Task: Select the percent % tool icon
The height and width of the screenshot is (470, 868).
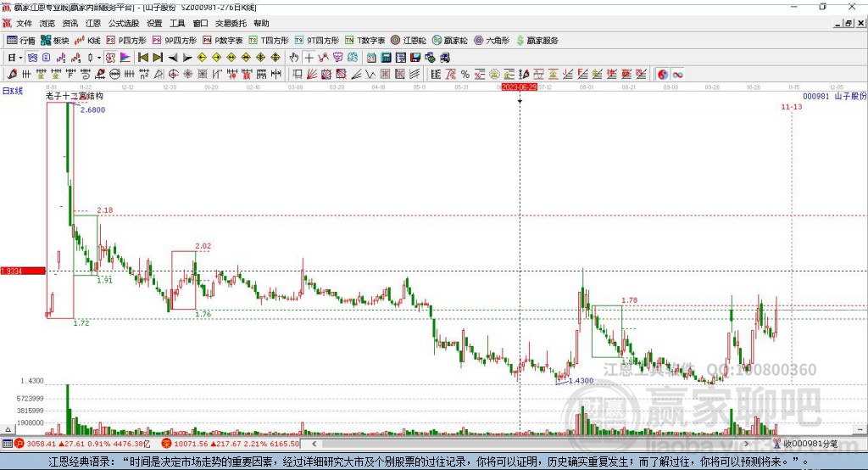Action: tap(465, 75)
